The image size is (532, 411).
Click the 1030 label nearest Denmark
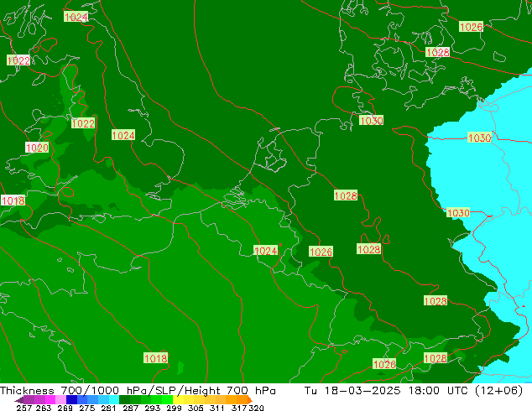371,120
